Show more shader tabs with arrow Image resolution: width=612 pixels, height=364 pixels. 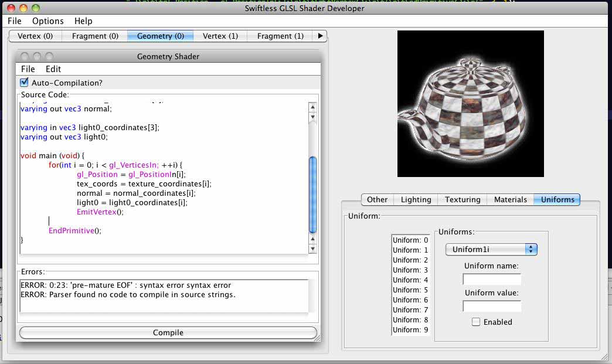pos(320,36)
